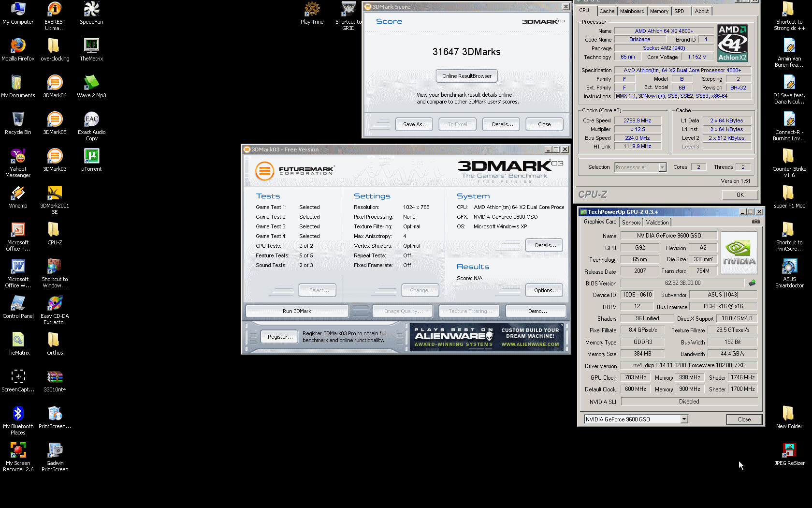This screenshot has width=812, height=508.
Task: Click the CPU-Z Core Speed value 2799.9 MHz
Action: click(637, 120)
